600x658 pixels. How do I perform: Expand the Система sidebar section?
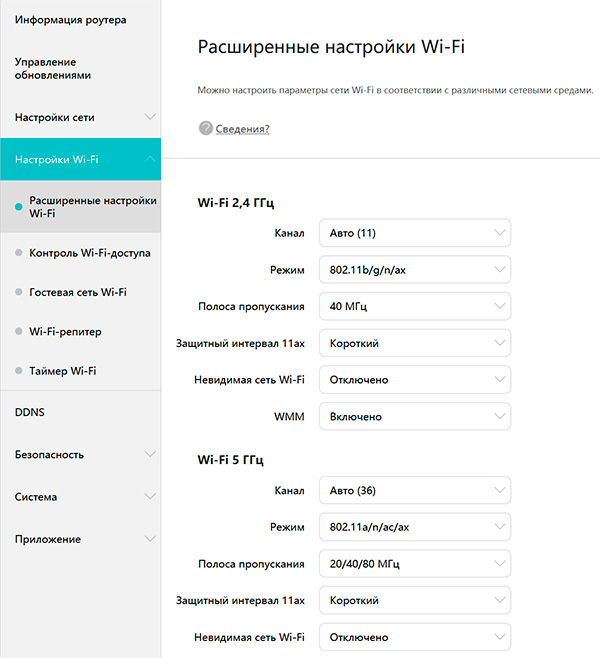(150, 496)
